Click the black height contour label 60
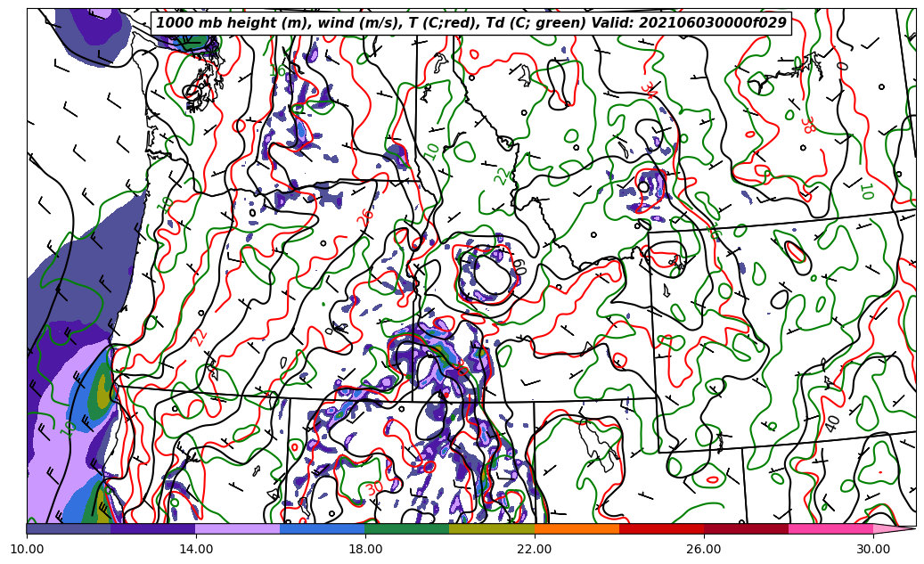 pyautogui.click(x=519, y=267)
